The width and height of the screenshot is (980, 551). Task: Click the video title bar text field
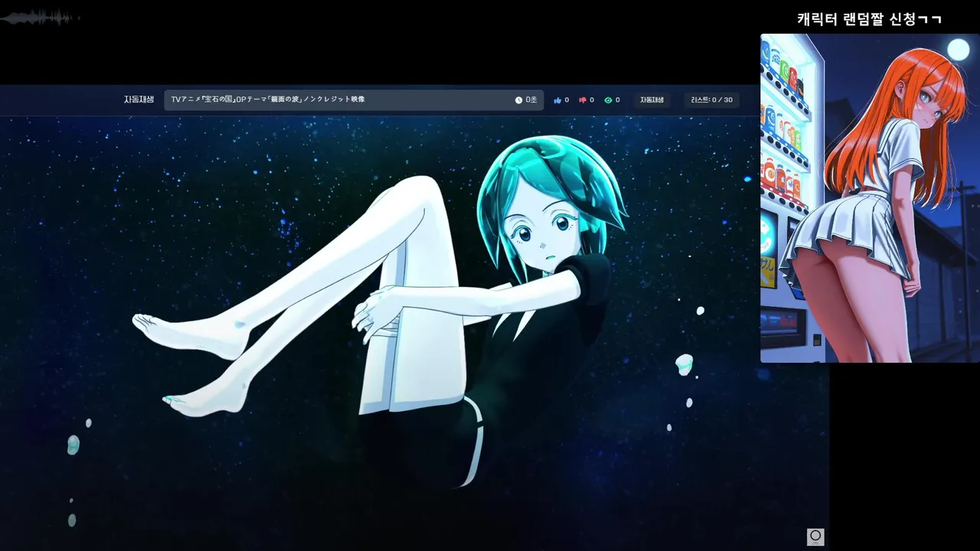coord(354,100)
